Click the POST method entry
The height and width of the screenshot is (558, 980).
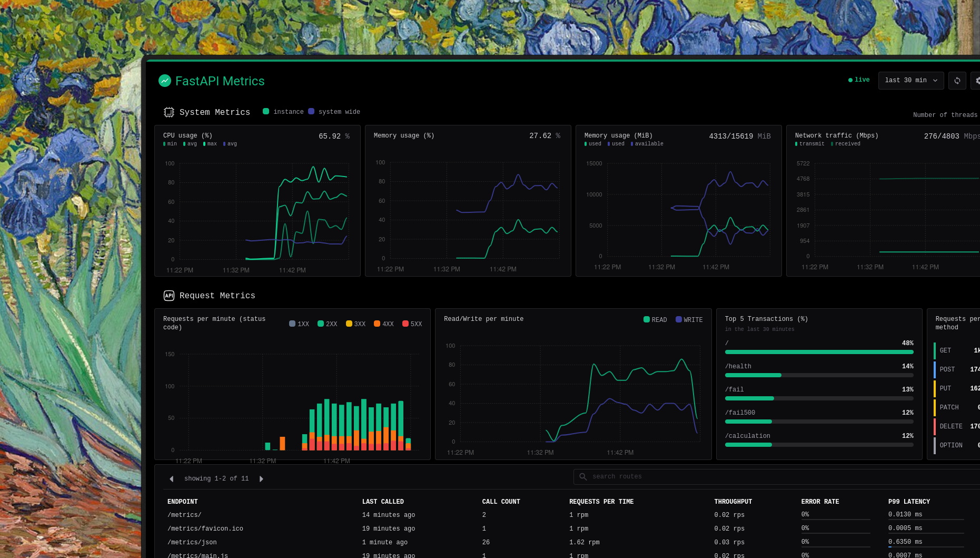pyautogui.click(x=957, y=369)
